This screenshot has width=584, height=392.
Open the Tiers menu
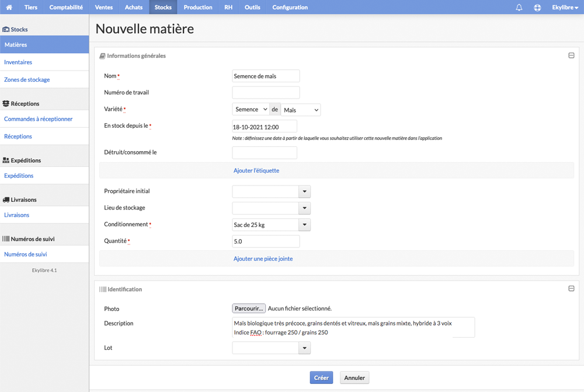pos(31,7)
